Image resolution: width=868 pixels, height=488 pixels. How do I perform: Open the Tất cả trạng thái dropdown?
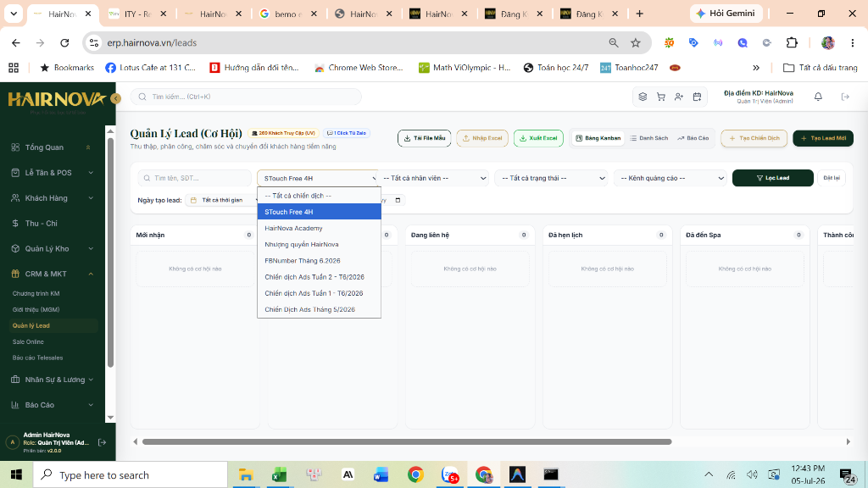coord(552,178)
